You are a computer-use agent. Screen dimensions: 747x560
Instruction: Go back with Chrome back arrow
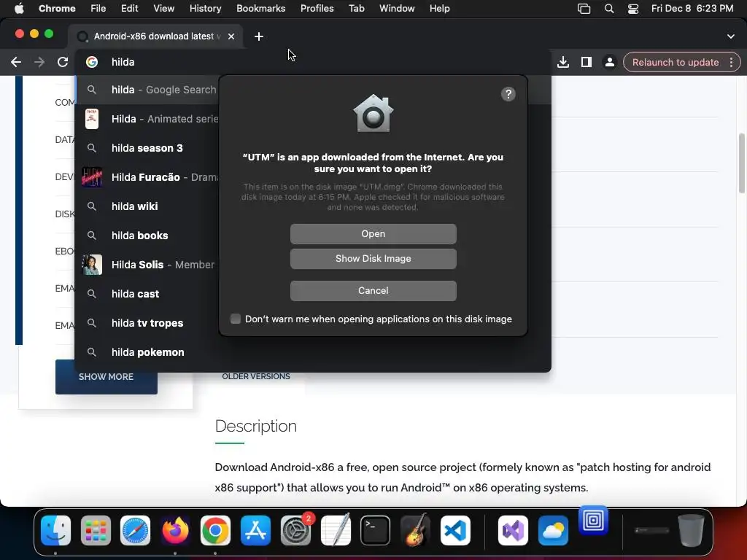pyautogui.click(x=16, y=62)
